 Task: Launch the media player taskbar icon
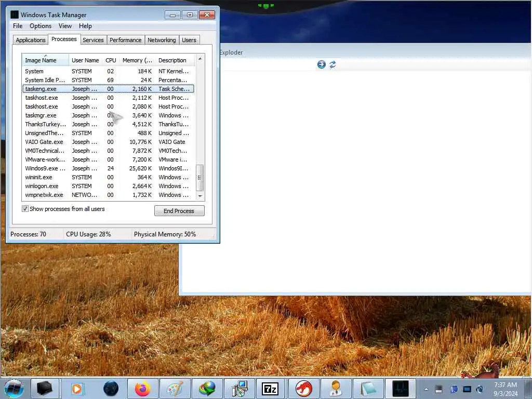[x=77, y=389]
